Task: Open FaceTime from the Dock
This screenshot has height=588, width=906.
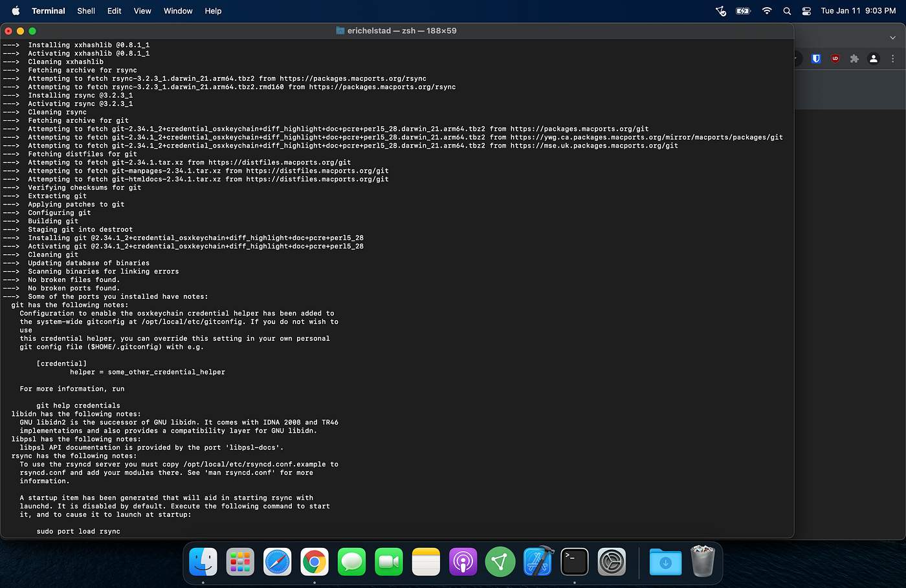Action: pos(389,561)
